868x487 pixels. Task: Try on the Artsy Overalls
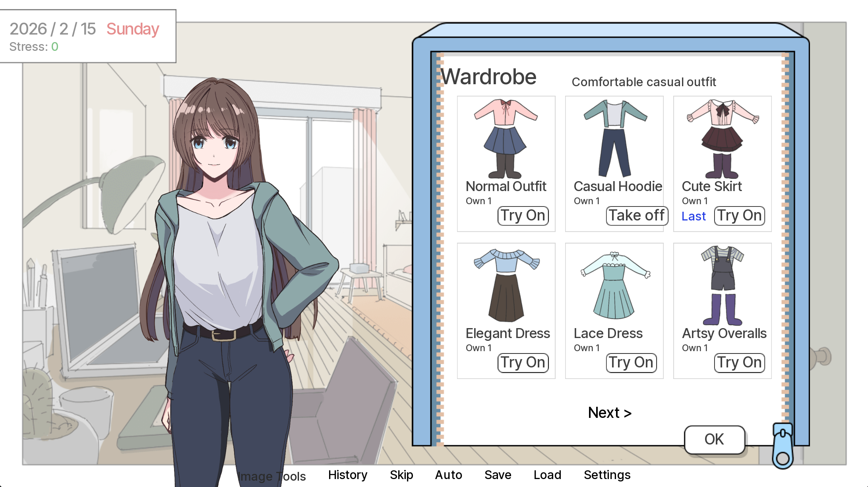click(739, 363)
